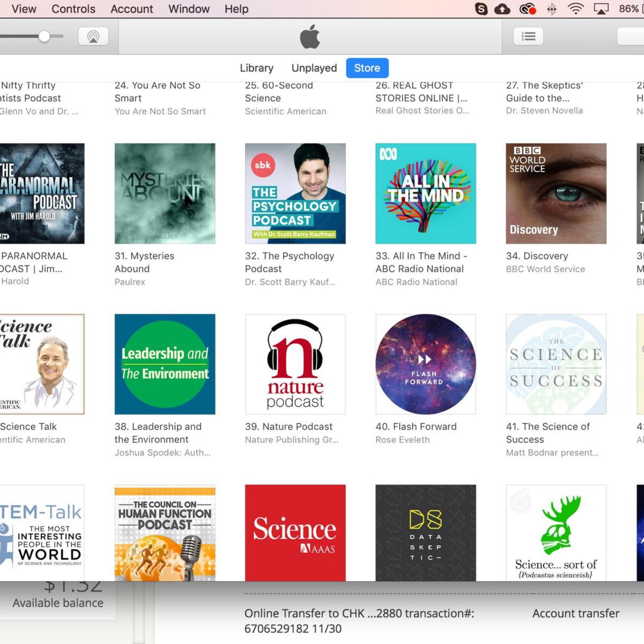
Task: Click the Matt Bodnar present... author text
Action: pyautogui.click(x=552, y=453)
